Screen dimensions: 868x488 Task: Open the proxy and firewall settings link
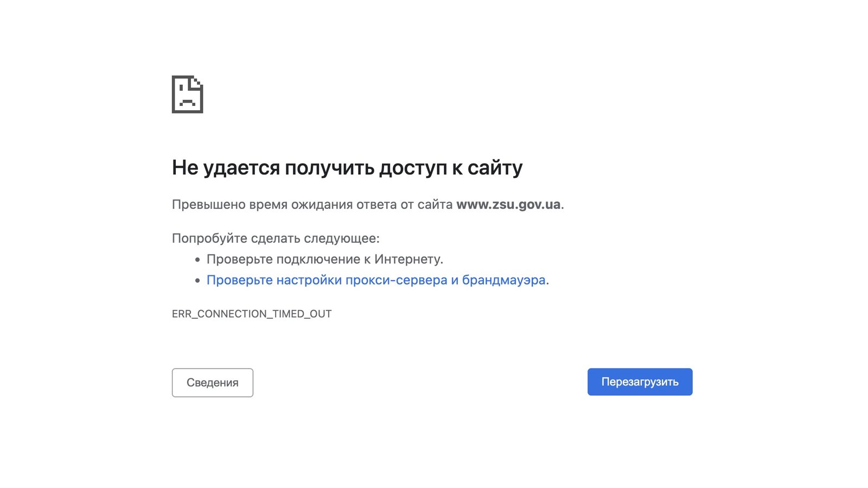pos(375,280)
